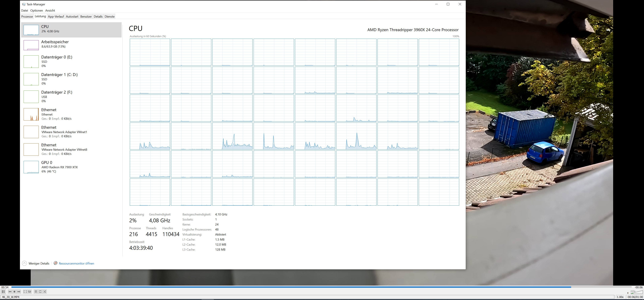This screenshot has width=644, height=300.
Task: Skip to the next media item
Action: pos(19,291)
